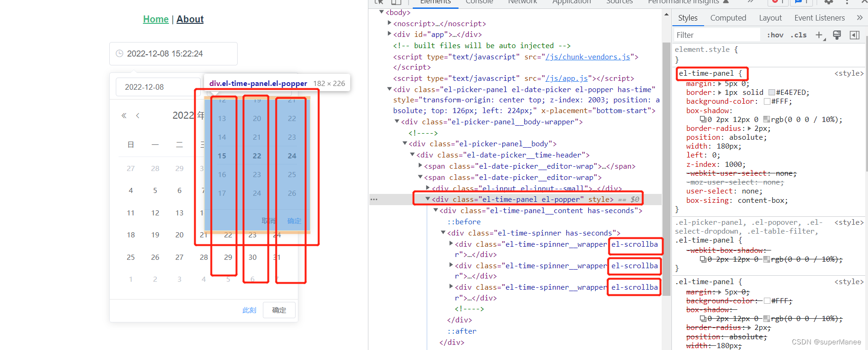This screenshot has height=350, width=868.
Task: Open the /js/app.js source link
Action: (x=567, y=79)
